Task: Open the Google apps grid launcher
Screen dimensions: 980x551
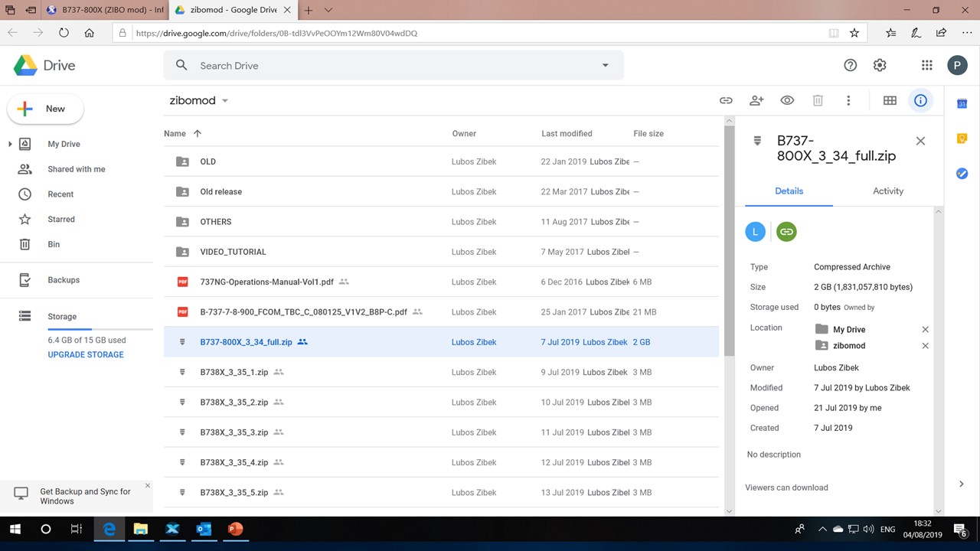Action: (x=926, y=65)
